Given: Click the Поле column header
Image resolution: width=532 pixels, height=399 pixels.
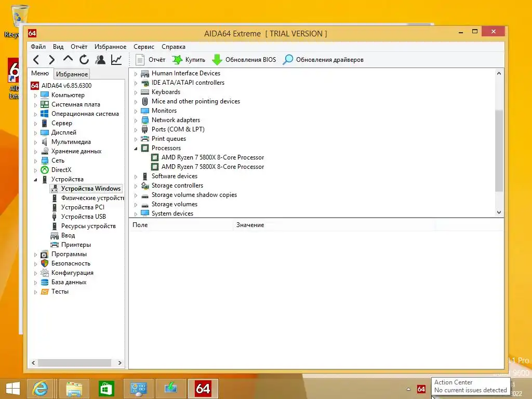Looking at the screenshot, I should tap(181, 225).
